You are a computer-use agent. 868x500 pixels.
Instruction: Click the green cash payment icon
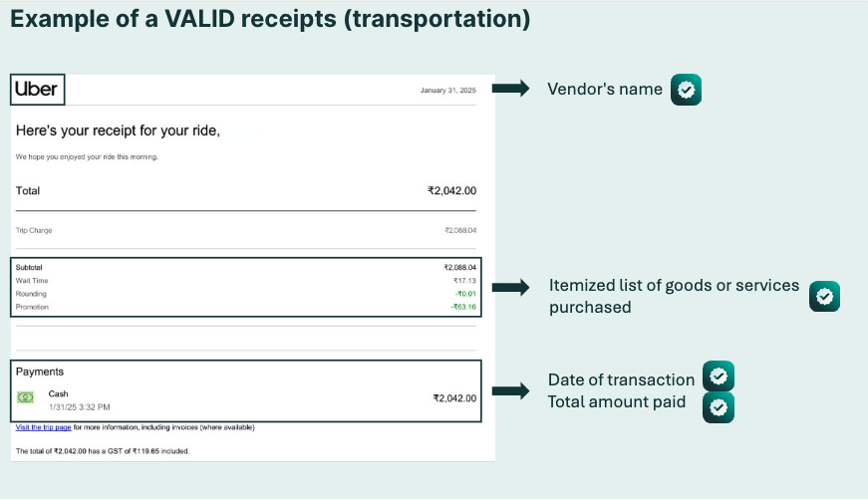point(26,397)
